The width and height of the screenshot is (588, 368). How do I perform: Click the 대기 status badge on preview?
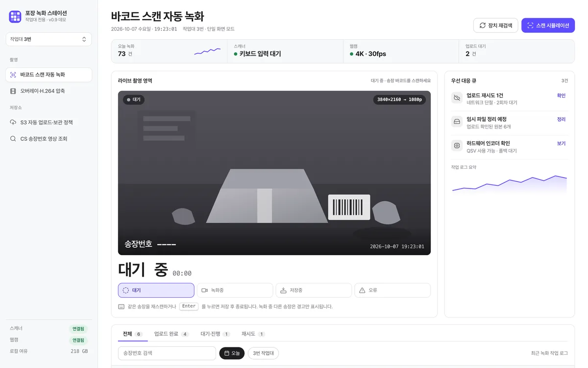tap(134, 100)
